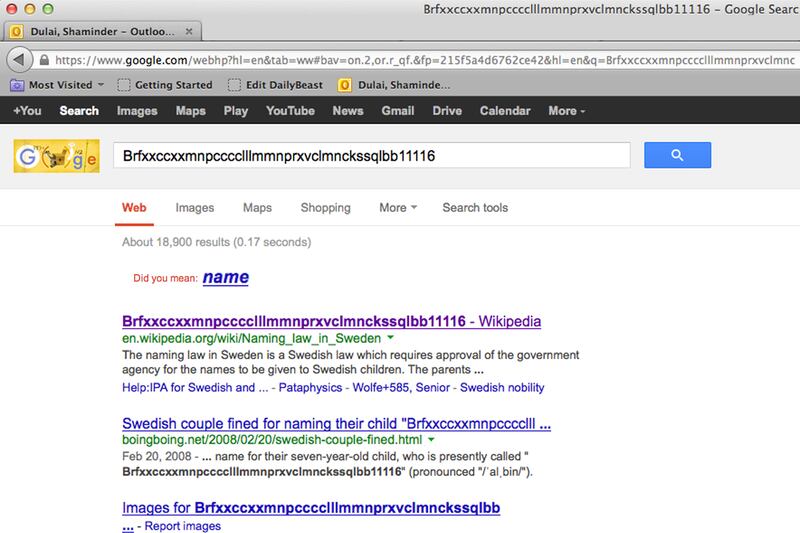800x533 pixels.
Task: Select Search in the black Google bar
Action: click(x=79, y=111)
